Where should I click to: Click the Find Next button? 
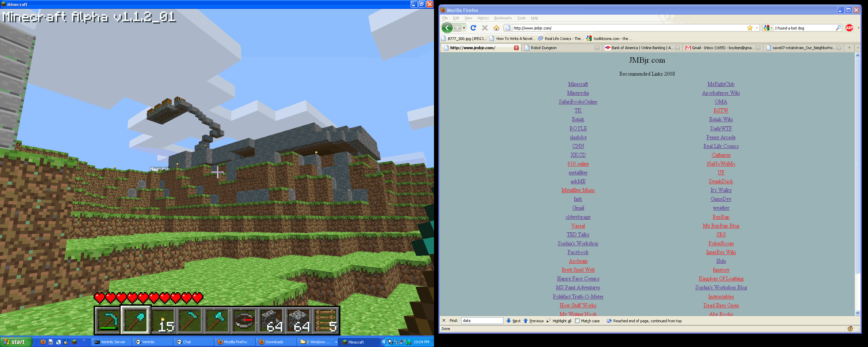pyautogui.click(x=513, y=321)
